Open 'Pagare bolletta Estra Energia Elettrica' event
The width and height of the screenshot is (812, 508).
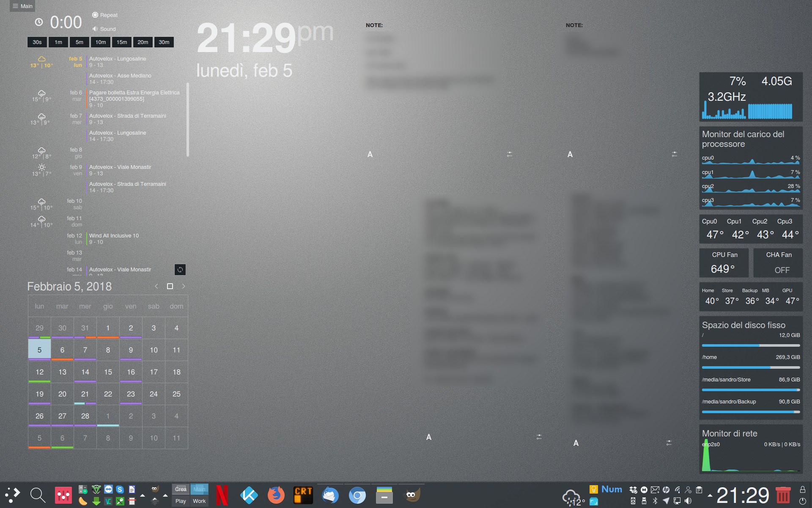coord(134,99)
